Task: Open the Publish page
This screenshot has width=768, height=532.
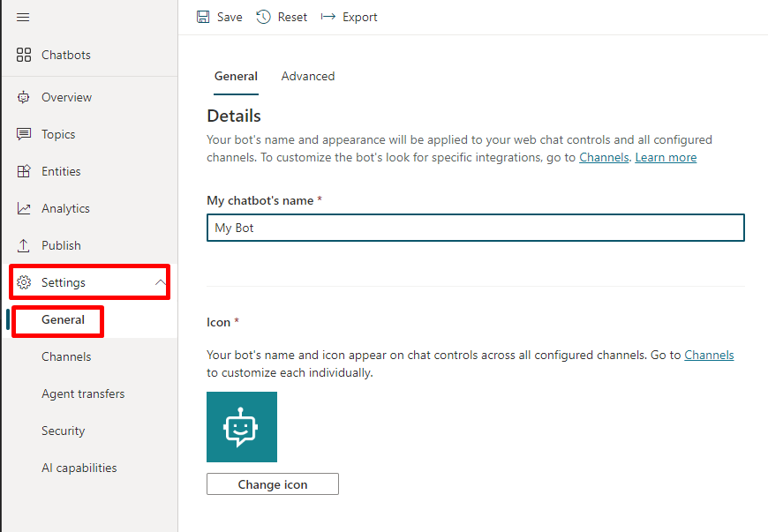Action: [61, 245]
